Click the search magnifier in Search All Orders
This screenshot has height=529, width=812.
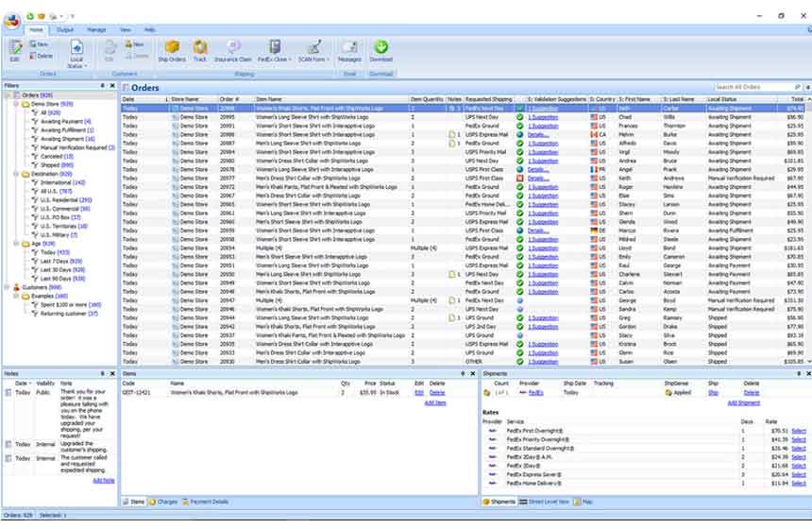coord(798,87)
